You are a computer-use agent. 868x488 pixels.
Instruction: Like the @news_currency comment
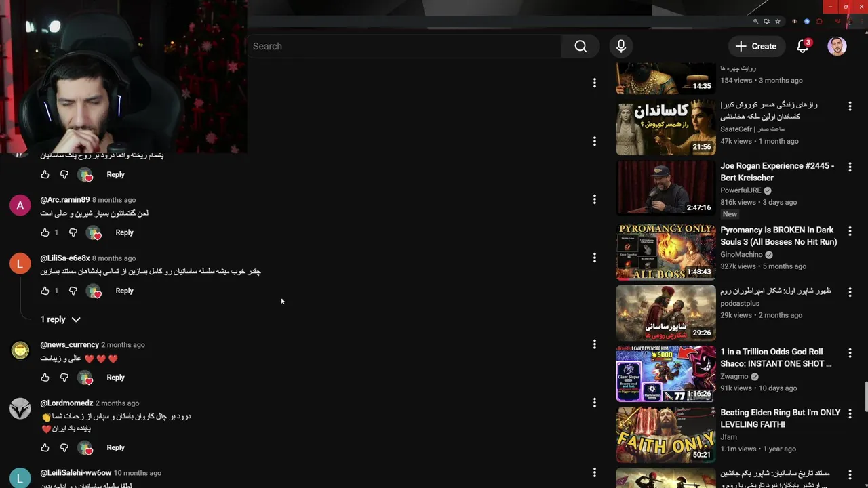45,378
